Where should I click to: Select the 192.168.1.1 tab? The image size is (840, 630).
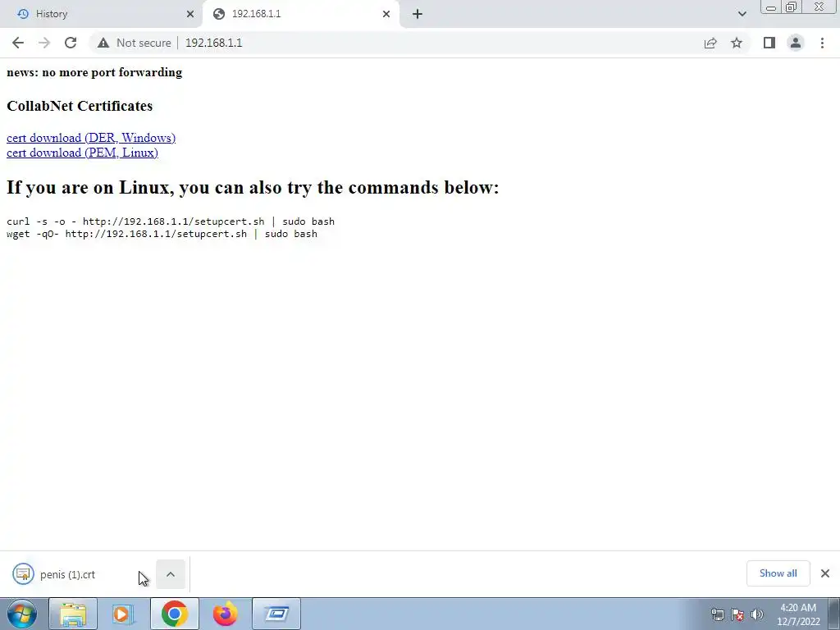300,14
